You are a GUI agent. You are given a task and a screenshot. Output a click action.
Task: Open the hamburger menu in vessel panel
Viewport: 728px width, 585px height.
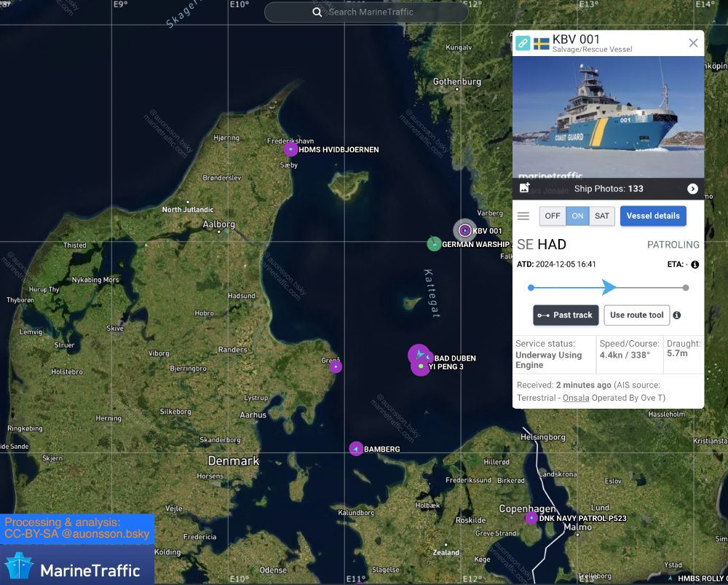[523, 216]
